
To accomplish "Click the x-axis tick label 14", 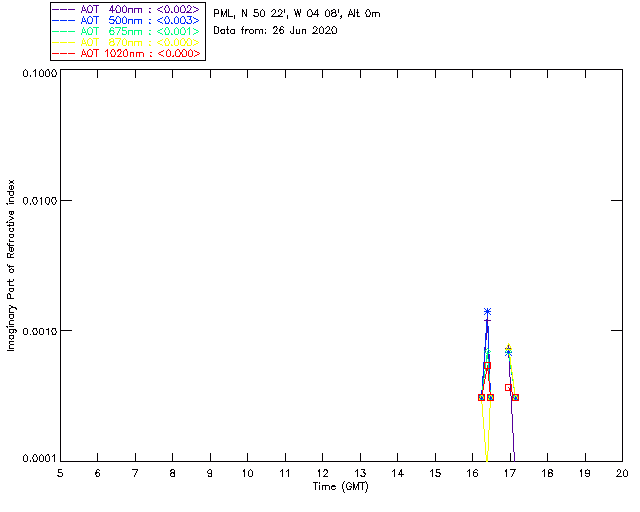I will (398, 473).
